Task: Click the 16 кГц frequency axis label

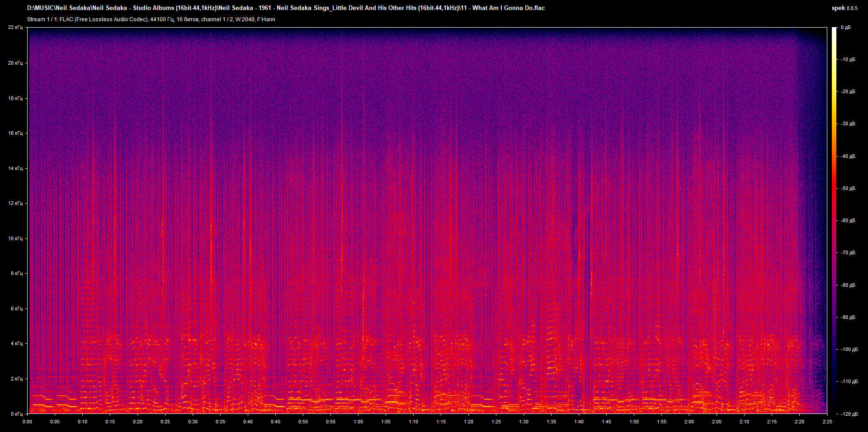Action: click(15, 133)
